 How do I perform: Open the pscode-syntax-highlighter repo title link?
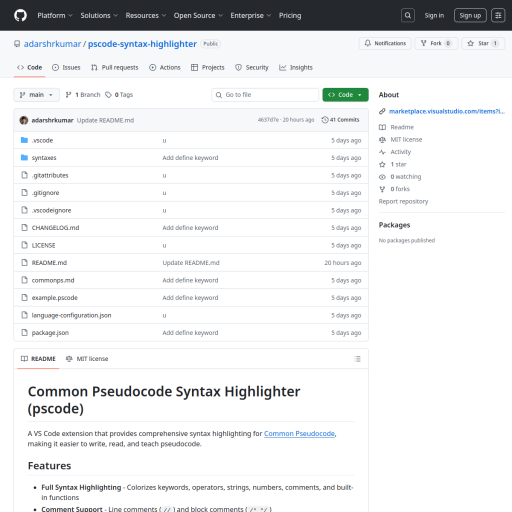point(142,44)
